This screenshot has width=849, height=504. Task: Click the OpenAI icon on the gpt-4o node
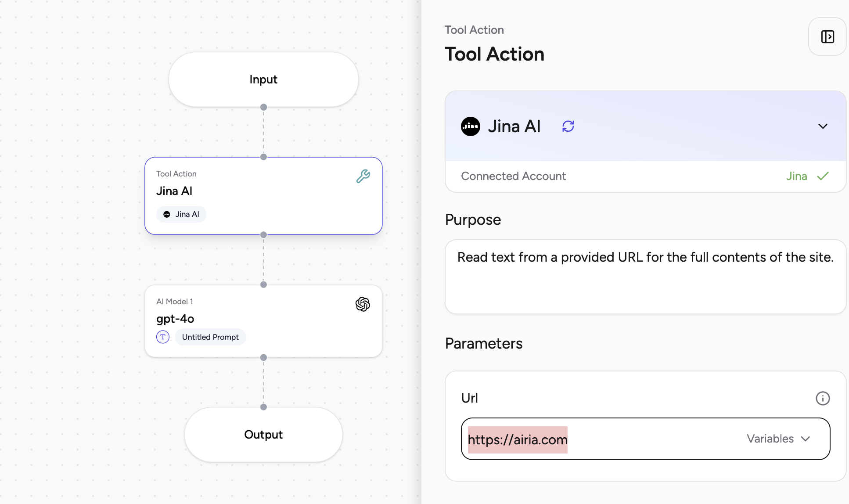[363, 304]
